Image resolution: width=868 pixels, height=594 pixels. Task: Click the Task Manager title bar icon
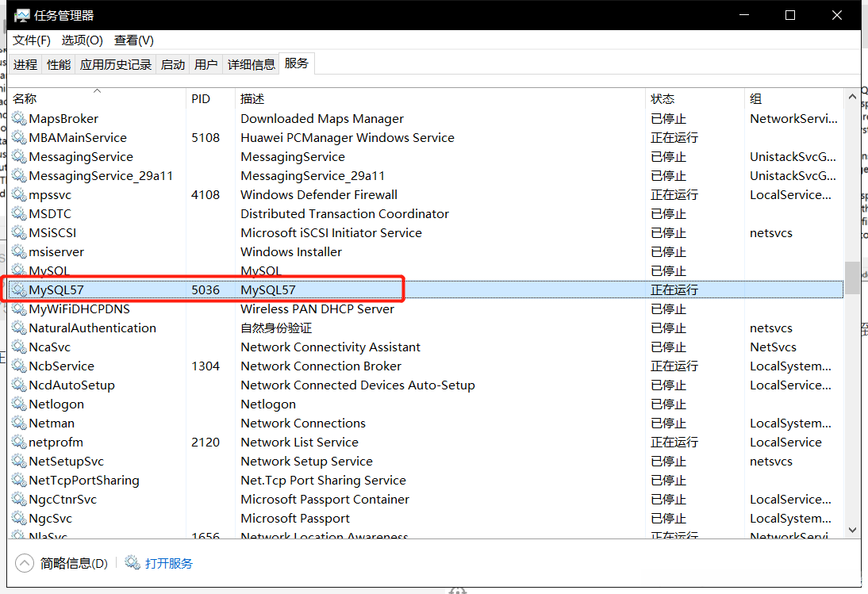[x=21, y=16]
